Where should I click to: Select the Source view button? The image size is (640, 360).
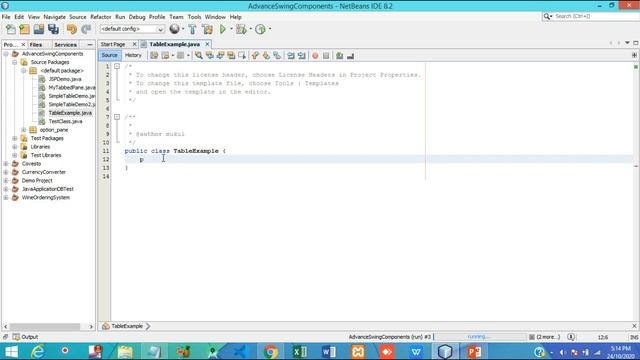click(x=109, y=55)
